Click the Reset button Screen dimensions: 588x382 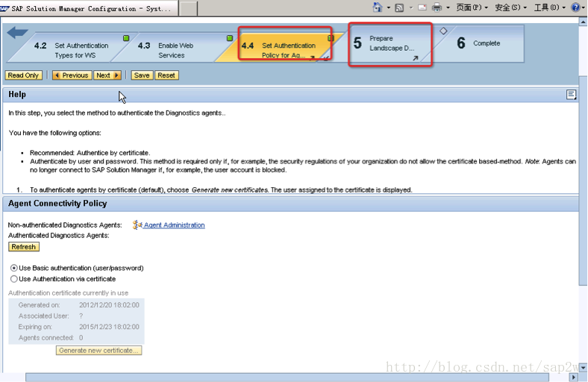click(x=166, y=75)
